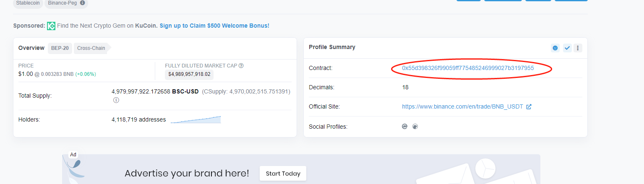Click the smiley face icon in Profile Summary
Screen dimensions: 644x184
point(555,48)
